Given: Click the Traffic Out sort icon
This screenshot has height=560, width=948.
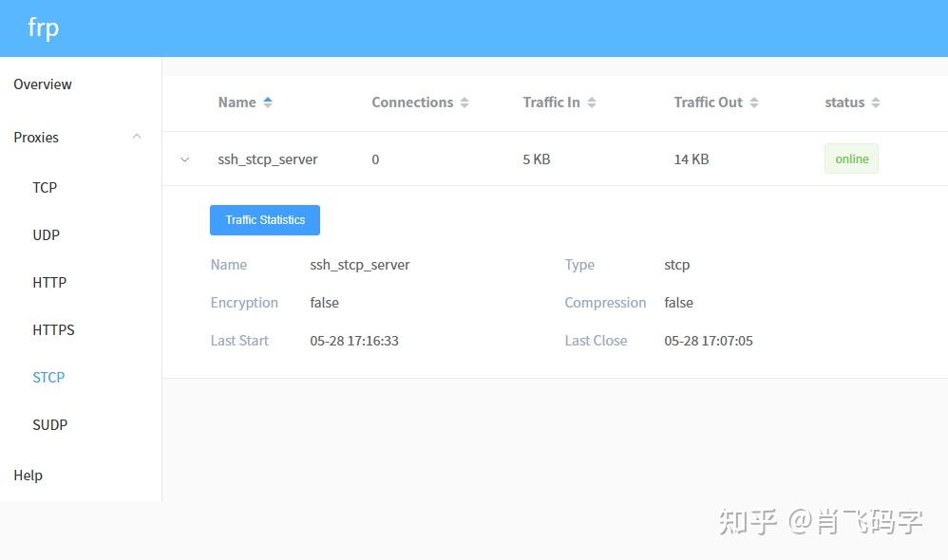Looking at the screenshot, I should [753, 102].
